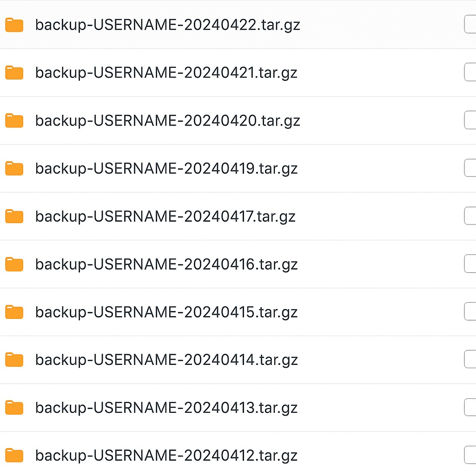This screenshot has height=476, width=476.
Task: Select the backup-USERNAME-20240416.tar.gz folder icon
Action: pos(14,264)
